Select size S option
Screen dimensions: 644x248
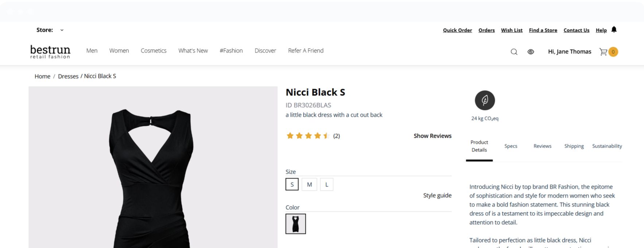point(292,185)
